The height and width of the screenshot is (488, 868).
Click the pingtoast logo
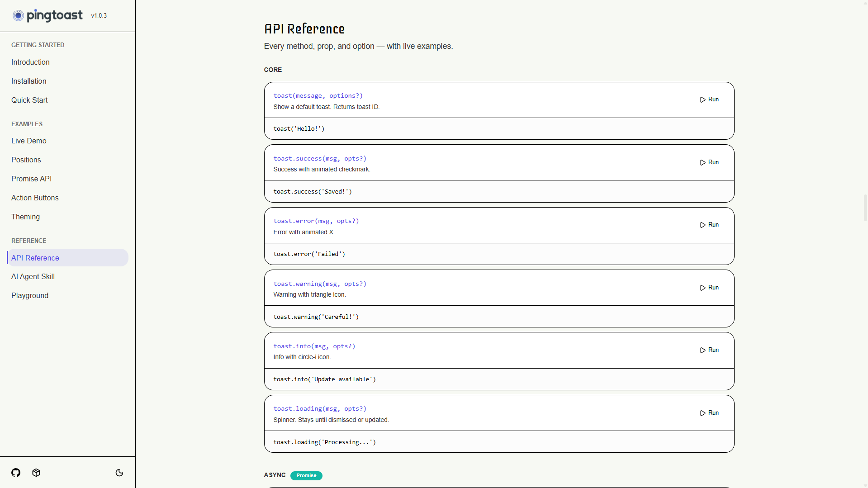(x=48, y=16)
